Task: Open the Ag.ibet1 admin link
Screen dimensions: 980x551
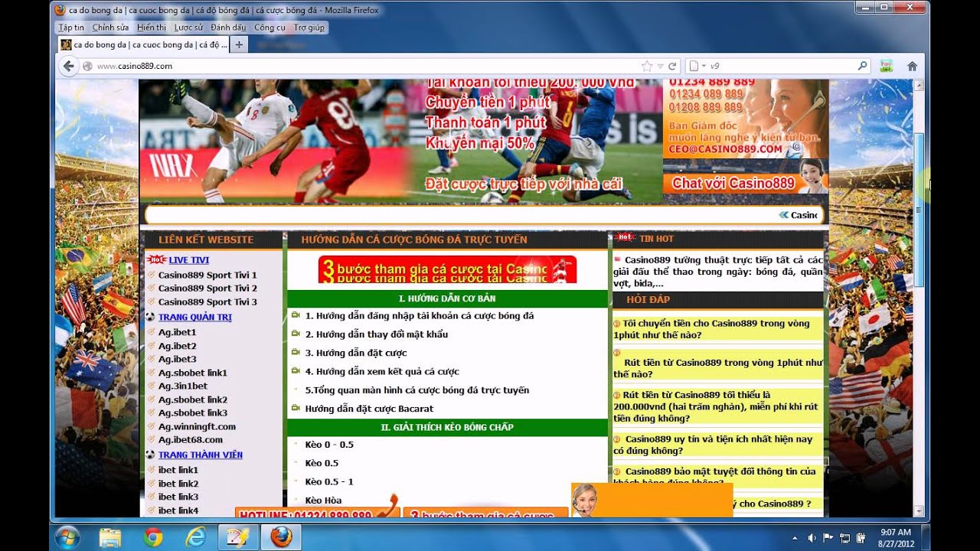Action: point(177,332)
